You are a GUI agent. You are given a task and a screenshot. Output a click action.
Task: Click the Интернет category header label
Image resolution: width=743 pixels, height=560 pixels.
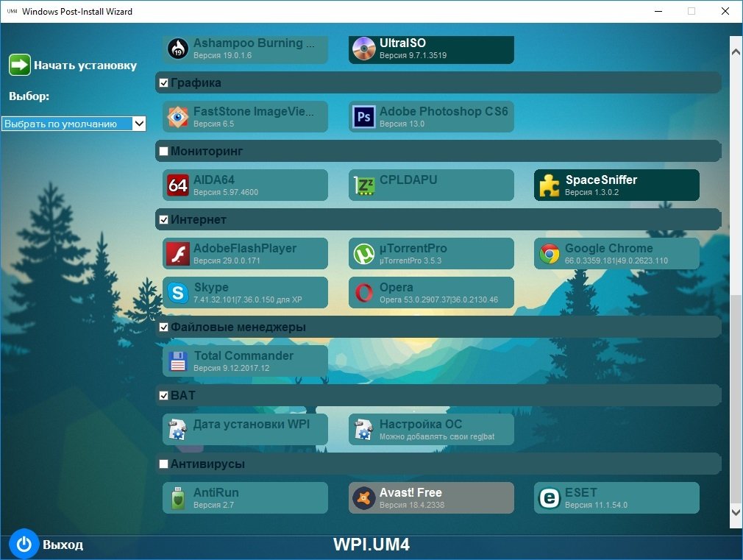(x=199, y=219)
